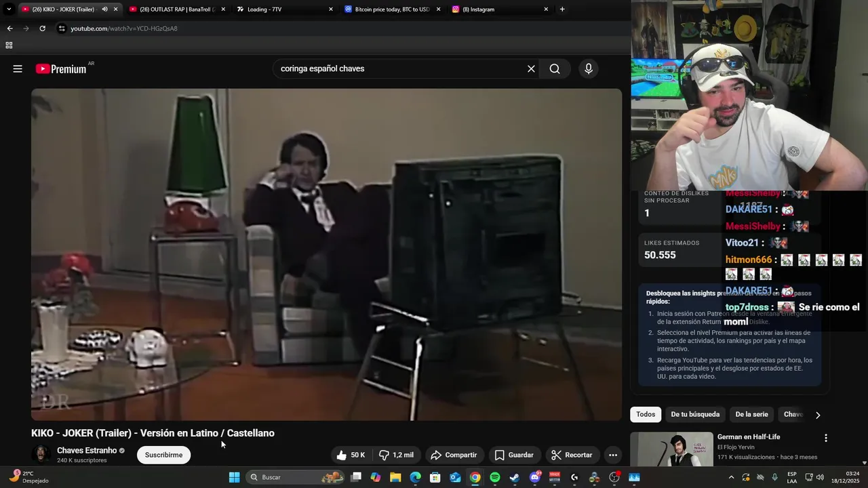Click the video title KIKO - JOKER
The image size is (868, 488).
(153, 433)
